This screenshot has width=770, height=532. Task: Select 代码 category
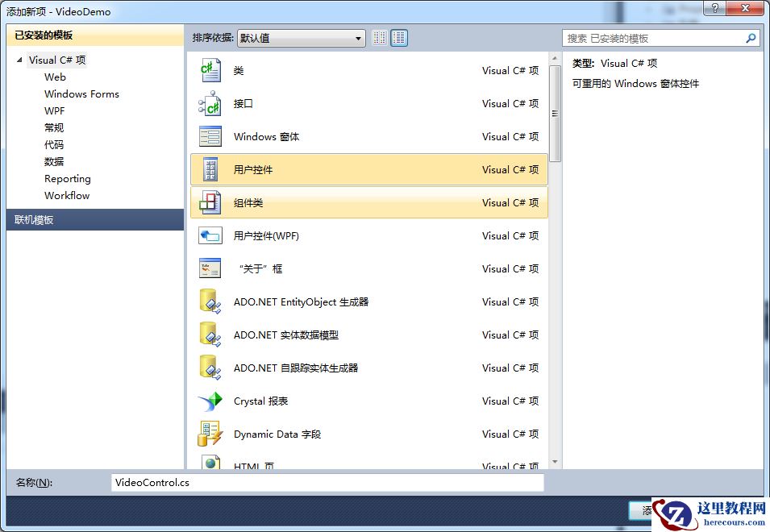pos(54,145)
